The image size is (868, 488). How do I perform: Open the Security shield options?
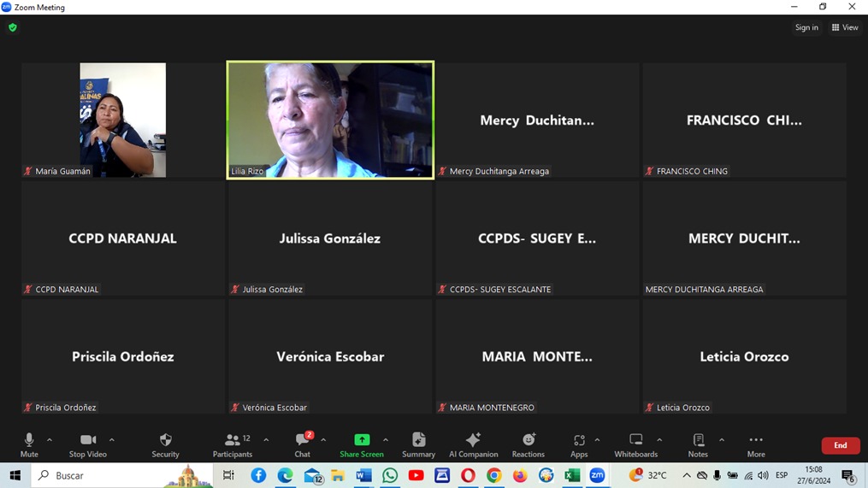(165, 444)
